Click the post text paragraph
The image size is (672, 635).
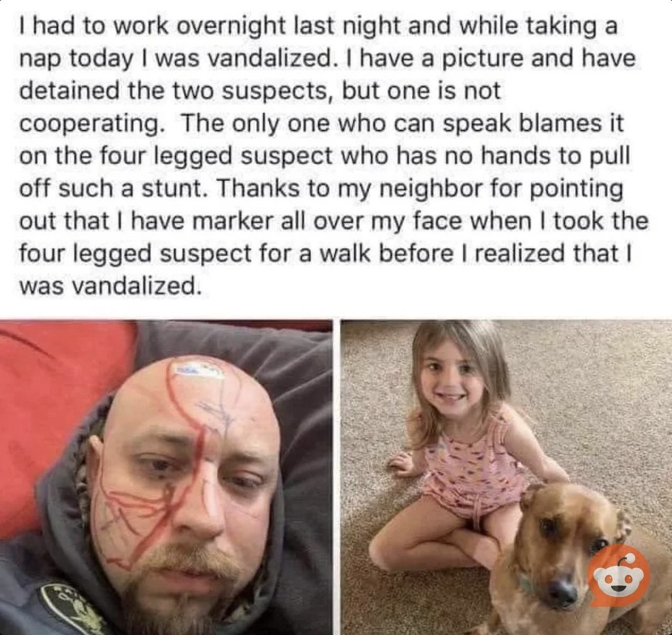point(333,156)
